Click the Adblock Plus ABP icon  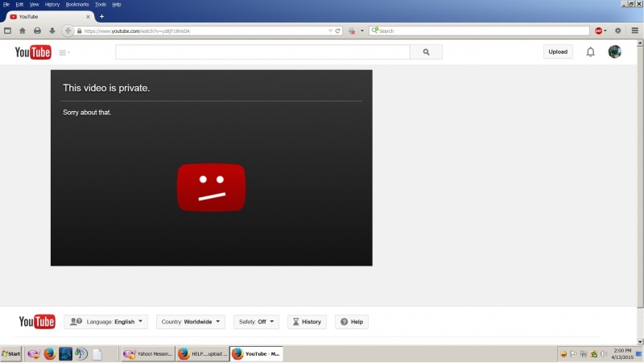point(598,31)
